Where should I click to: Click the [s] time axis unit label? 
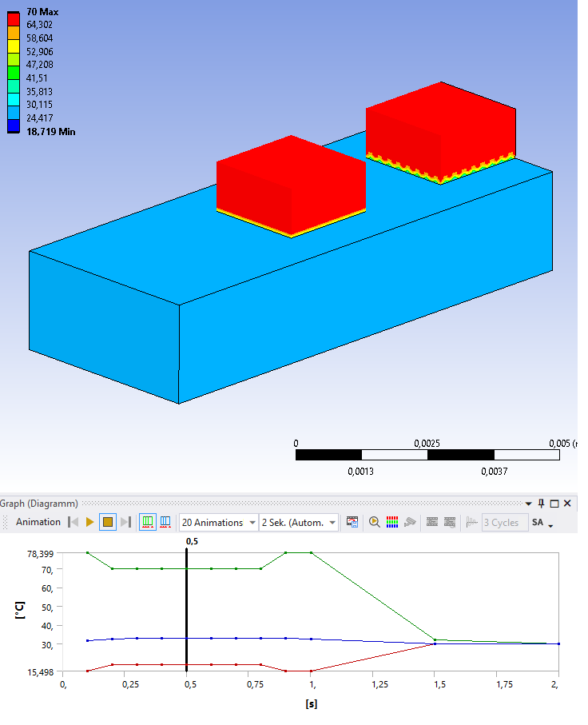tap(312, 703)
